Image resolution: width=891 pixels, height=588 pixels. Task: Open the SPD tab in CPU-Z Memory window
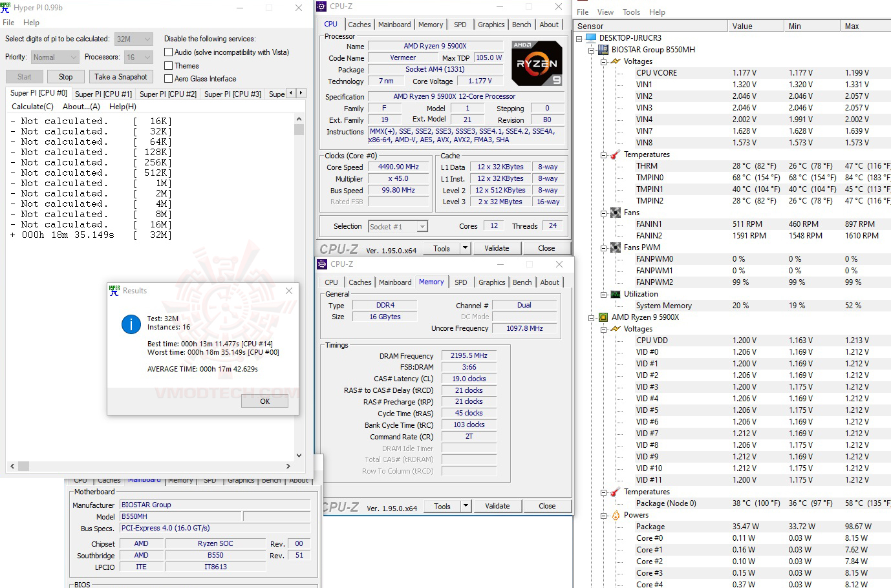(461, 282)
